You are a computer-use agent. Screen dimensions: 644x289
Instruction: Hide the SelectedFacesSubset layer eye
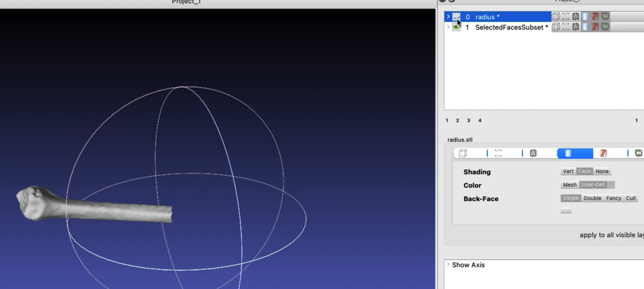456,27
